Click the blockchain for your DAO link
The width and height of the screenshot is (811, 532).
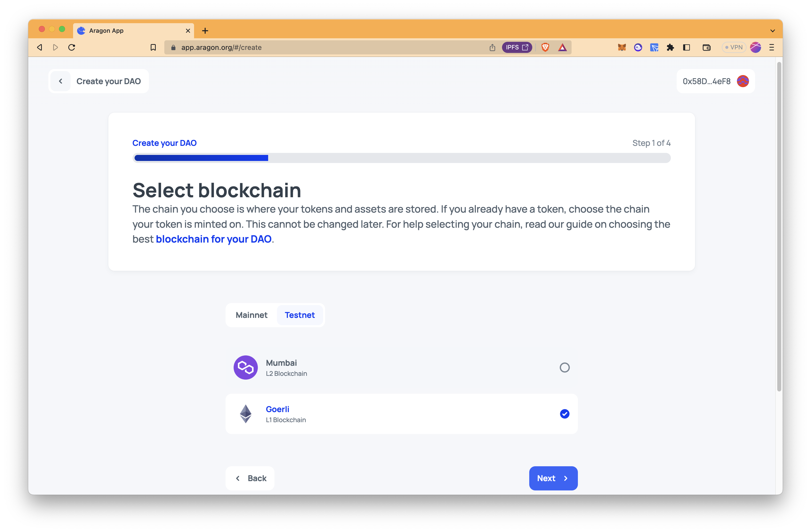pos(214,239)
